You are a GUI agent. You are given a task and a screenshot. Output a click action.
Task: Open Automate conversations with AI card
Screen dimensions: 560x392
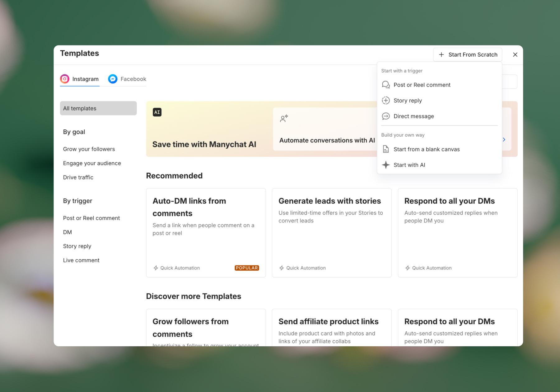[x=325, y=129]
